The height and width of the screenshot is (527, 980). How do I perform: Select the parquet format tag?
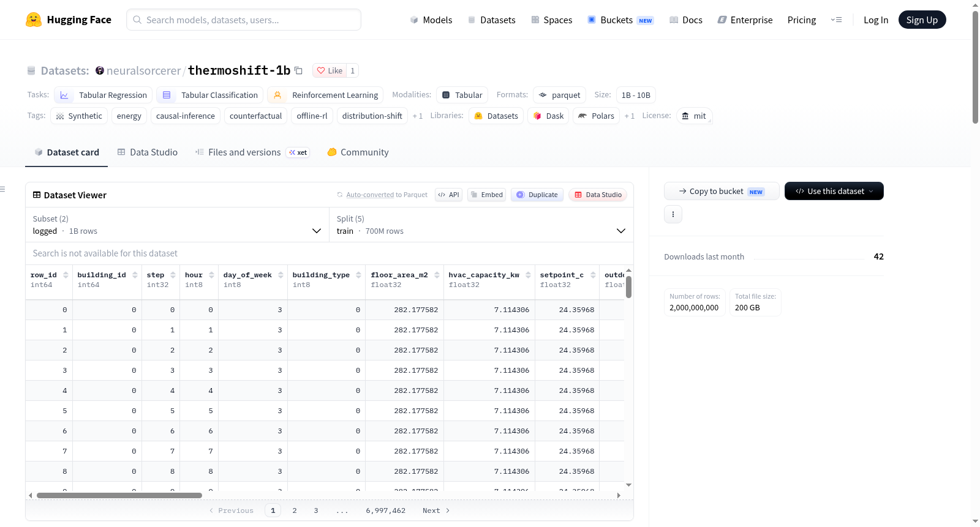click(x=560, y=95)
